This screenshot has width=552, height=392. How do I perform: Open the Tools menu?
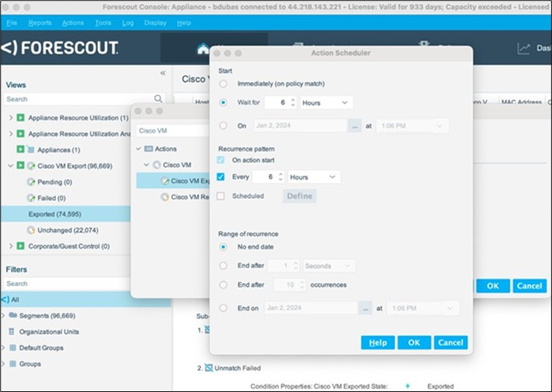pyautogui.click(x=102, y=23)
